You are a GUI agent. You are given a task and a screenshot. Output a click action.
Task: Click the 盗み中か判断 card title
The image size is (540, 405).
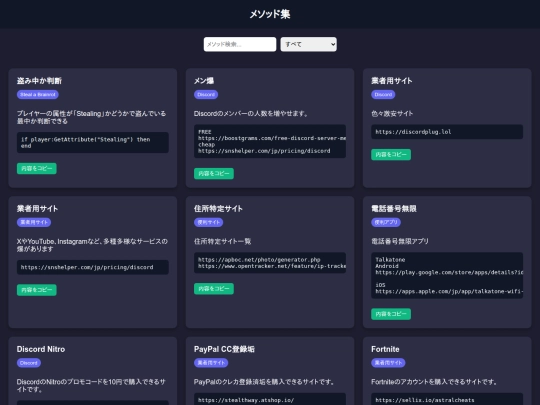pos(39,81)
